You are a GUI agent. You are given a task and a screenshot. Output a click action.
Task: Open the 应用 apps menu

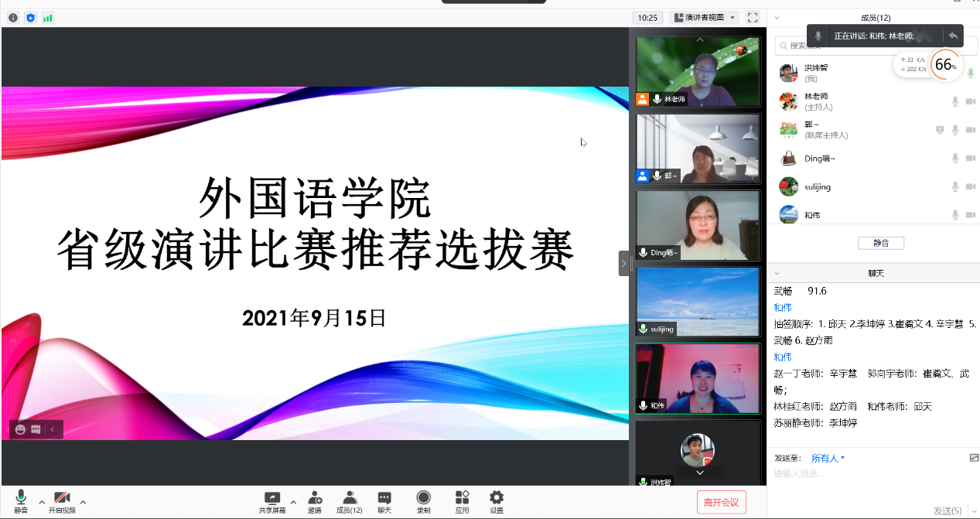pyautogui.click(x=463, y=501)
